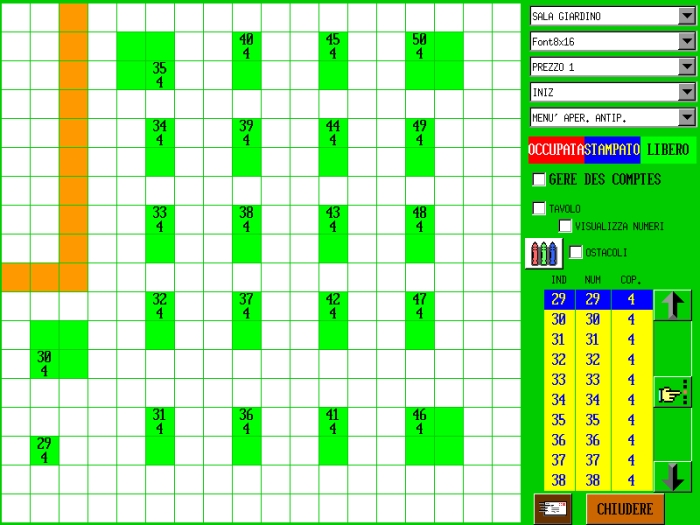Select row 33 in table list
The height and width of the screenshot is (525, 700).
(598, 380)
